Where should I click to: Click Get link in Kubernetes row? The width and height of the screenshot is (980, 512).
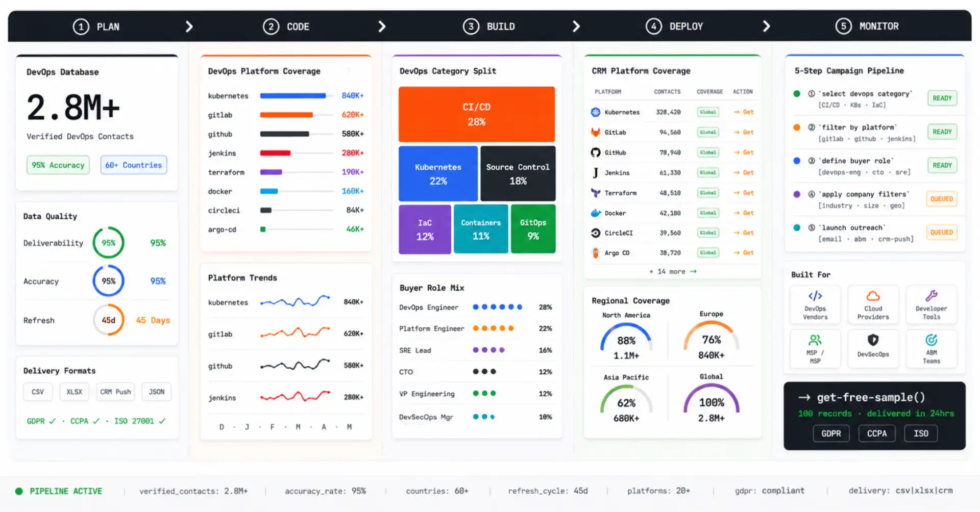pyautogui.click(x=744, y=112)
